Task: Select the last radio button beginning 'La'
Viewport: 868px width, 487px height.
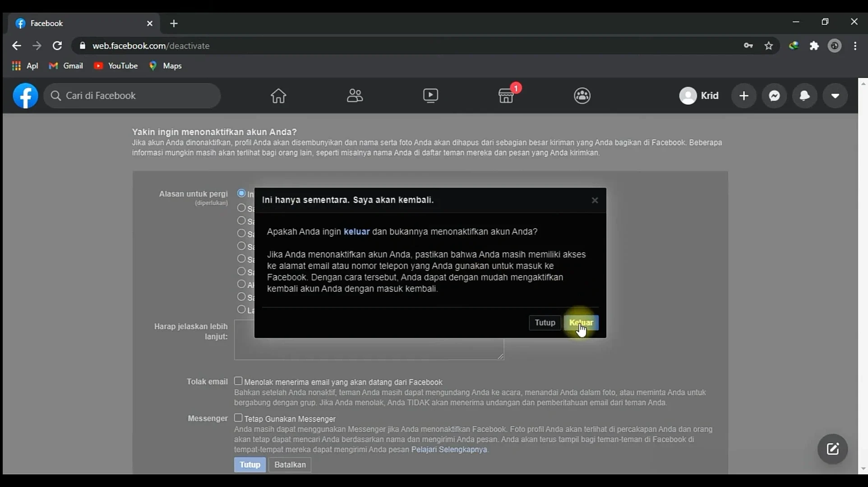Action: 241,309
